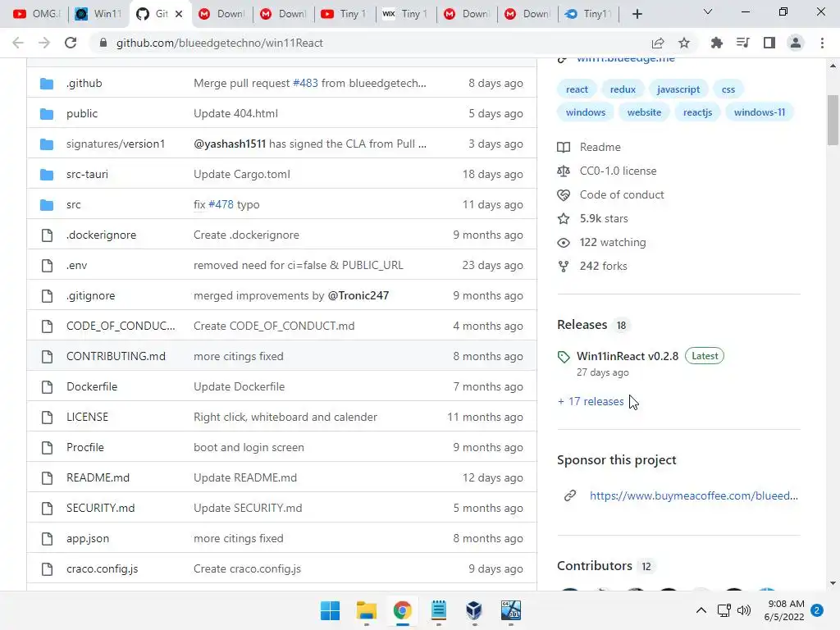
Task: Switch to the YouTube Tiny 1 tab
Action: click(344, 14)
